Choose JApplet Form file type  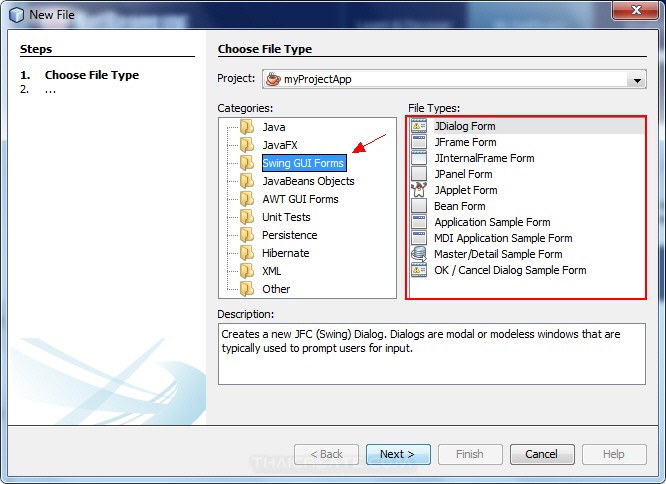[x=466, y=190]
